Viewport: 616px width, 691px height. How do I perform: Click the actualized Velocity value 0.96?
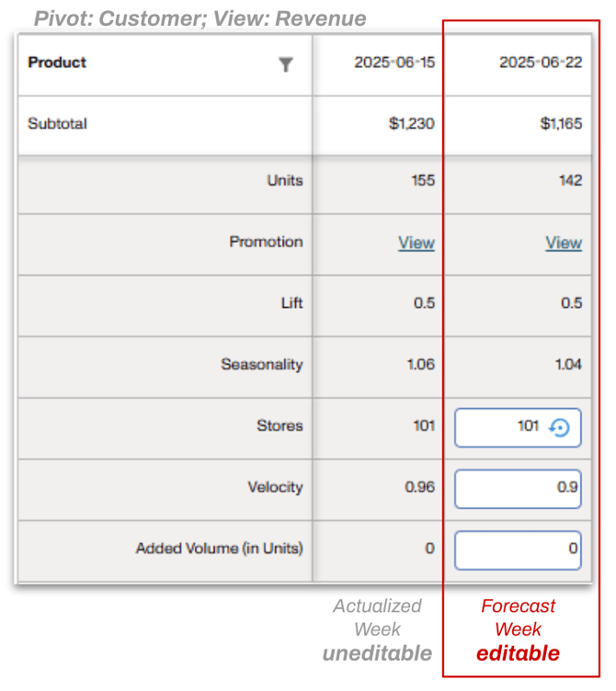click(420, 487)
